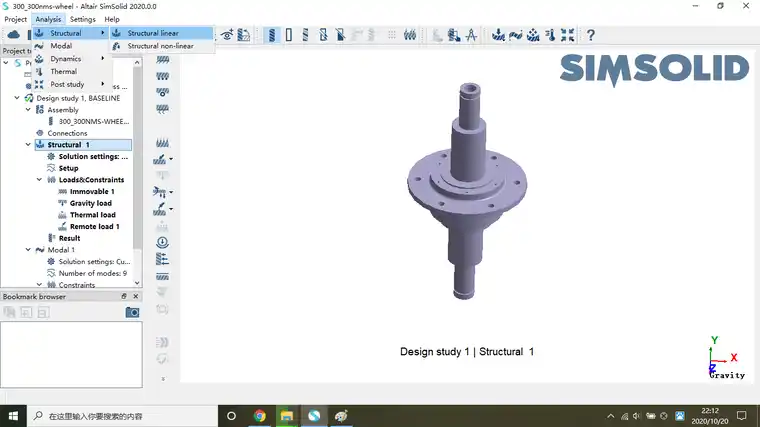Click the outlined rectangle display icon

coord(289,35)
